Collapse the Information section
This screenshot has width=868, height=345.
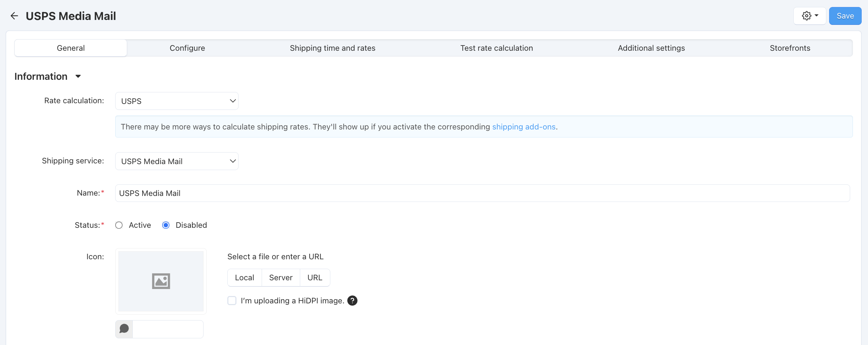click(x=48, y=76)
